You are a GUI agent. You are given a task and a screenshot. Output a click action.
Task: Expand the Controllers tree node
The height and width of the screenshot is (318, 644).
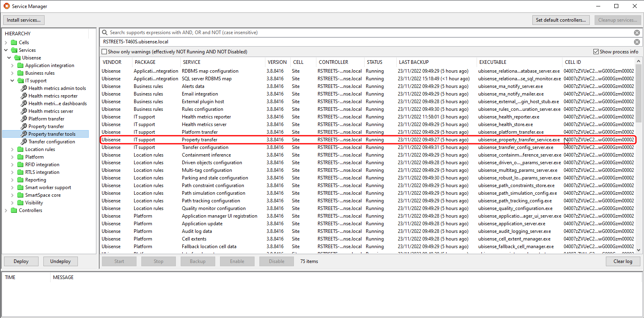coord(6,210)
